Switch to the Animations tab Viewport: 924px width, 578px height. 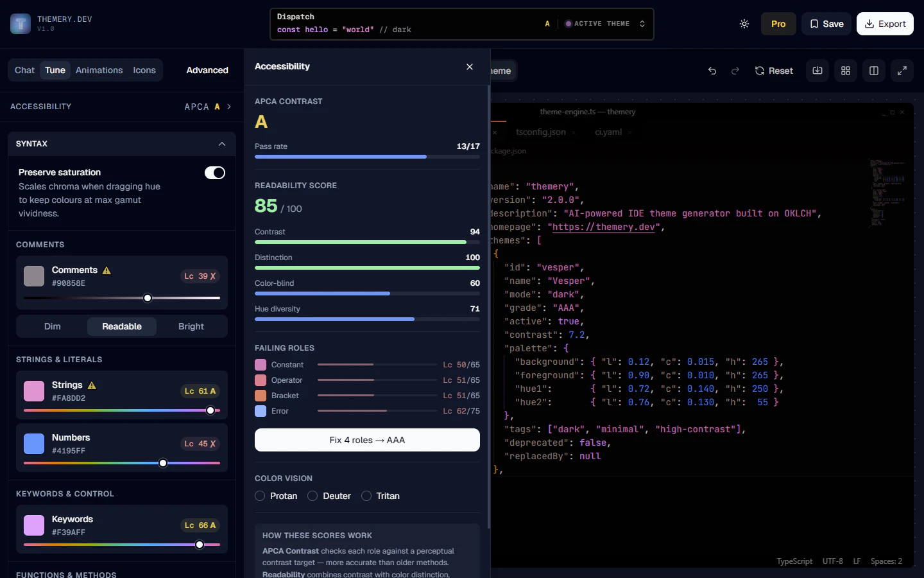[99, 70]
